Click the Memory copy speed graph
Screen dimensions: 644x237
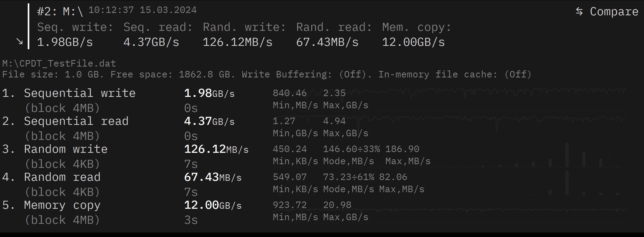pyautogui.click(x=493, y=210)
